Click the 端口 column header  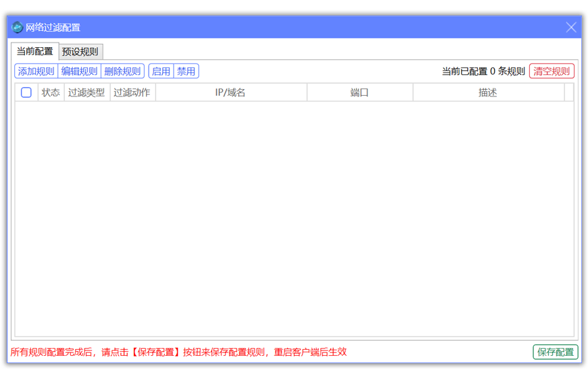coord(360,93)
